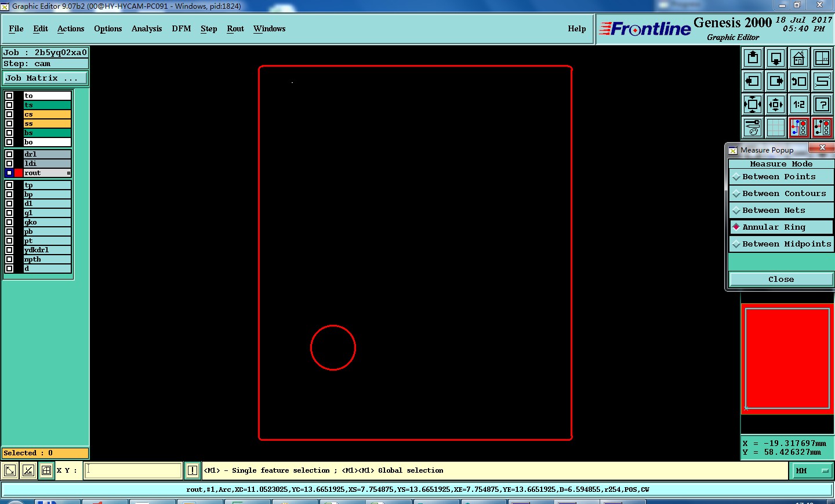Click Close in Measure Popup

click(781, 280)
